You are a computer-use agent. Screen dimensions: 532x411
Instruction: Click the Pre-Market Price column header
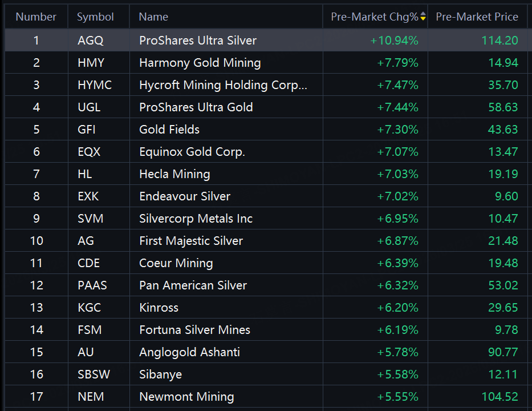click(x=477, y=17)
